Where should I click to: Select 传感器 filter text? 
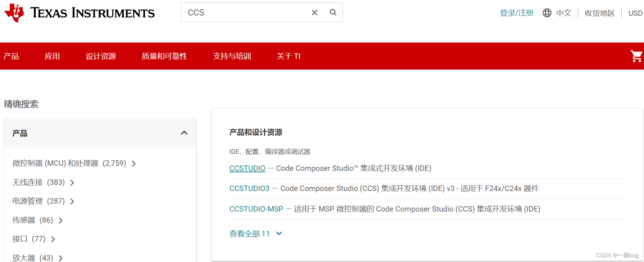pos(24,220)
